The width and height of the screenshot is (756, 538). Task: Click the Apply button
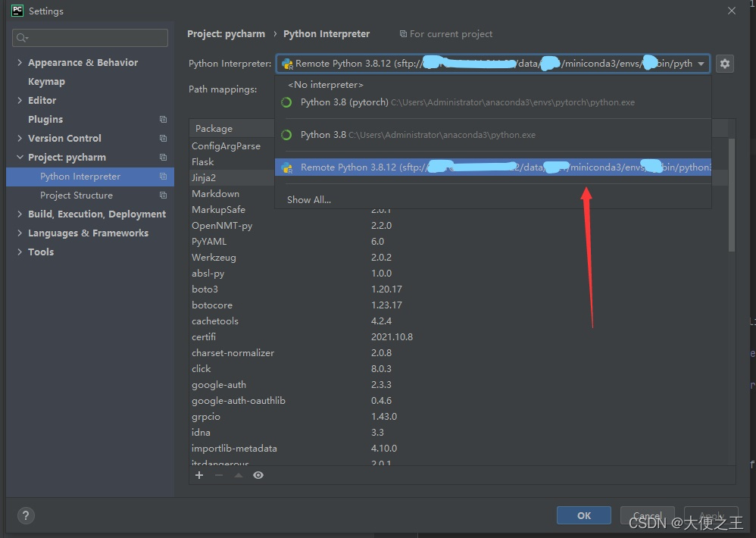pos(711,515)
